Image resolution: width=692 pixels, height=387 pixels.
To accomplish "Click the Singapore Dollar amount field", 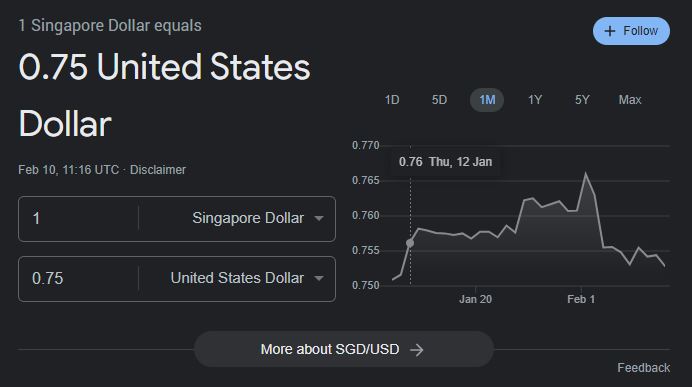I will (79, 218).
